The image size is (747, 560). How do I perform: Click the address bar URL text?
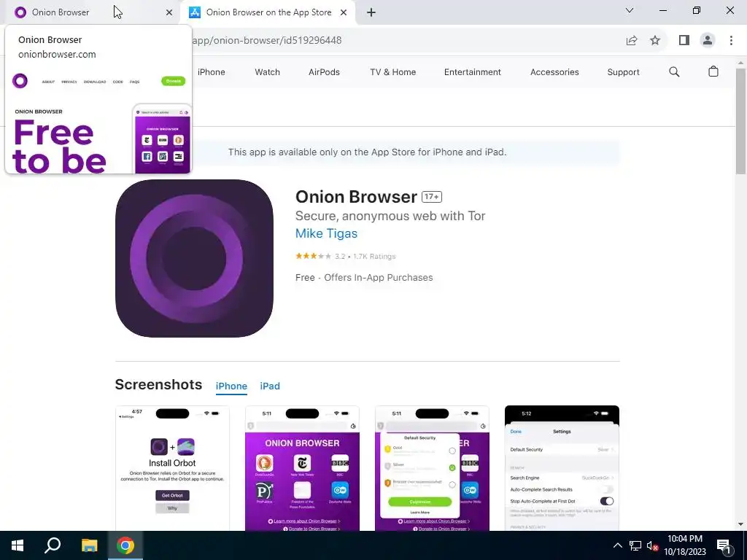pyautogui.click(x=267, y=41)
